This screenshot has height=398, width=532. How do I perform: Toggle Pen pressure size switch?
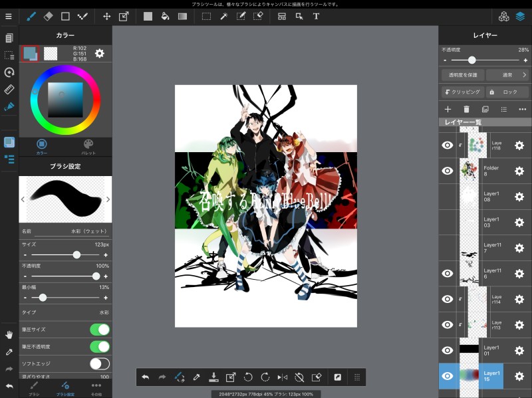pos(100,330)
